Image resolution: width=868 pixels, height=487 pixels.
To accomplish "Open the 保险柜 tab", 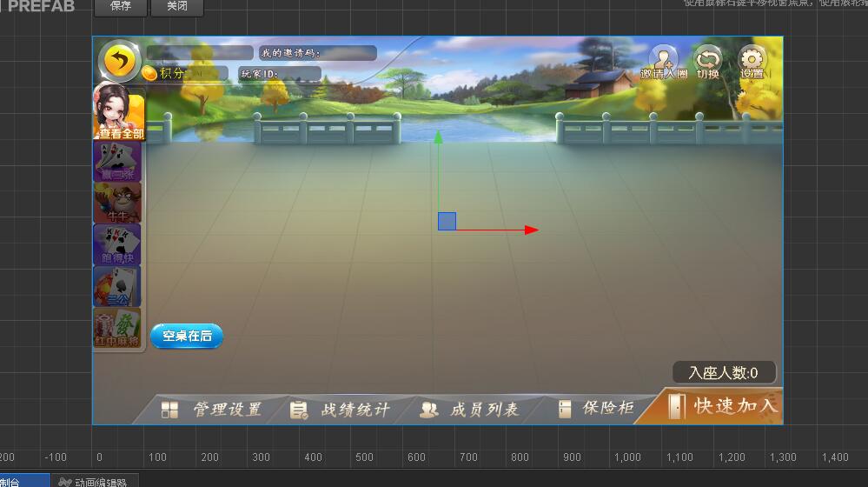I will point(597,409).
